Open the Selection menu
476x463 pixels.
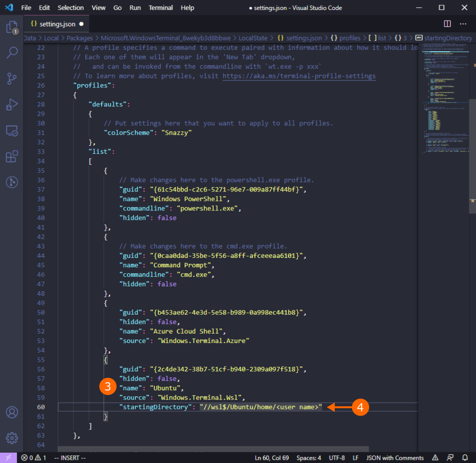[x=71, y=8]
